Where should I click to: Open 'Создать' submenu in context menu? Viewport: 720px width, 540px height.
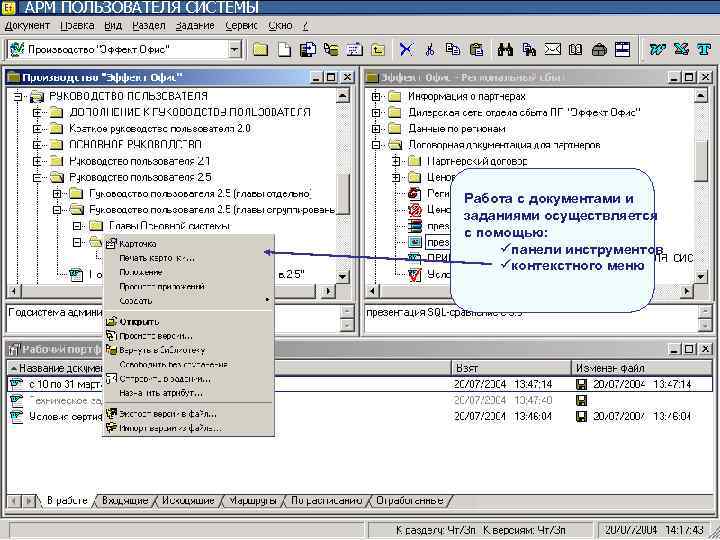click(x=189, y=301)
